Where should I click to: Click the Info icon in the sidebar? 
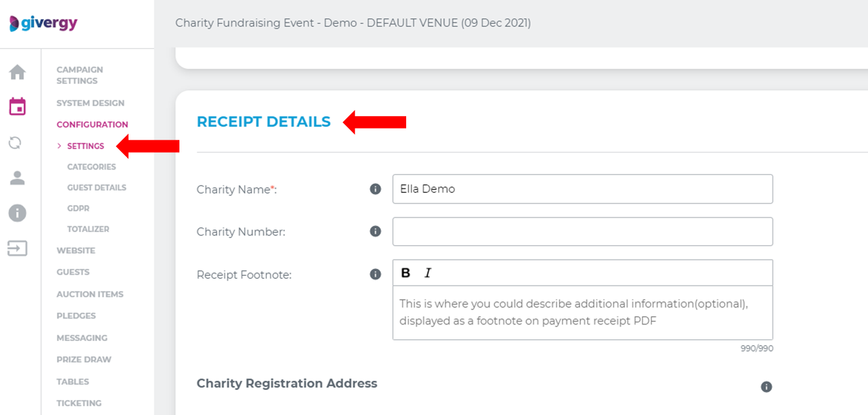17,213
